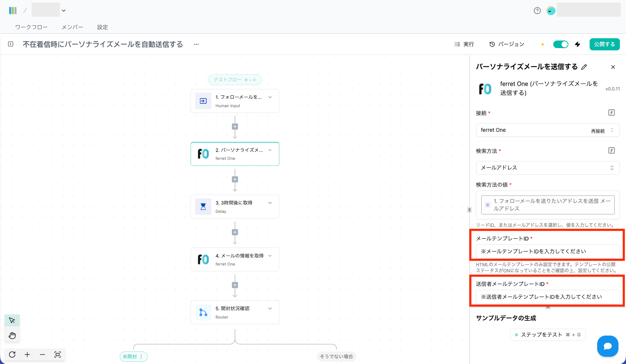Click the lightning bolt icon
Screen dimensions: 626x364
point(577,44)
